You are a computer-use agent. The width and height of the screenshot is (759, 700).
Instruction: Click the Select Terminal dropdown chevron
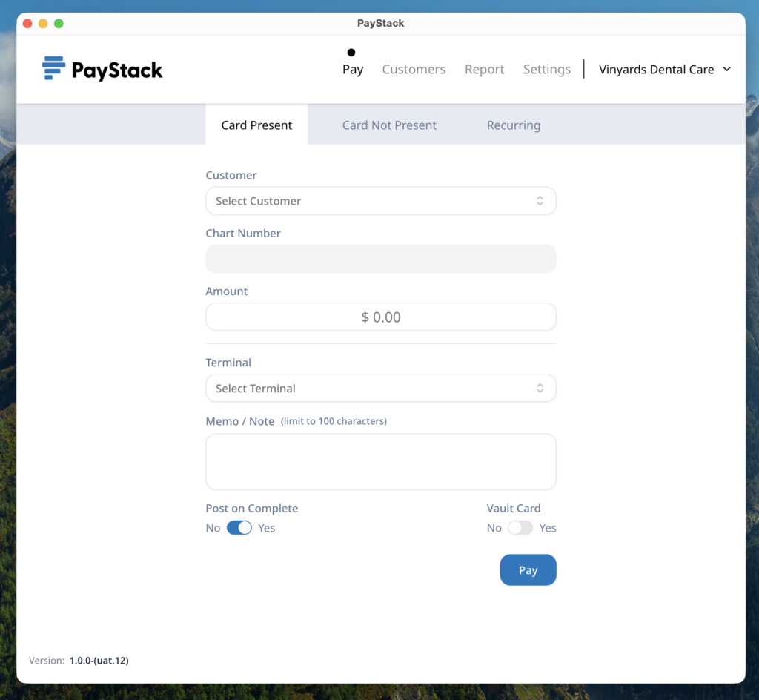pos(540,388)
